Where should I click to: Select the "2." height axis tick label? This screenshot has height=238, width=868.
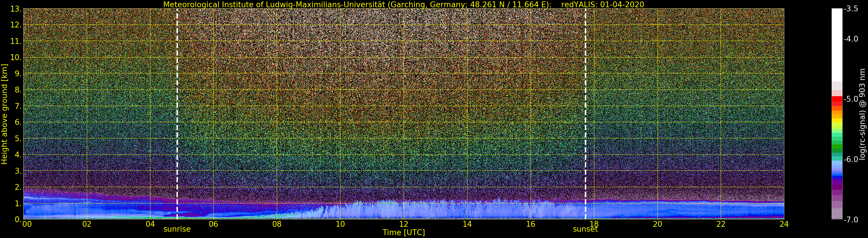point(18,187)
